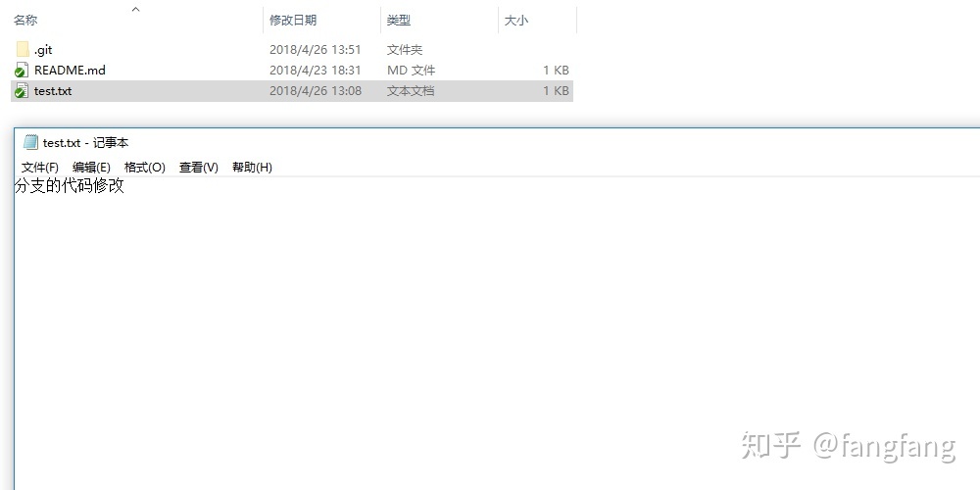Select the test.txt file name

pyautogui.click(x=53, y=90)
